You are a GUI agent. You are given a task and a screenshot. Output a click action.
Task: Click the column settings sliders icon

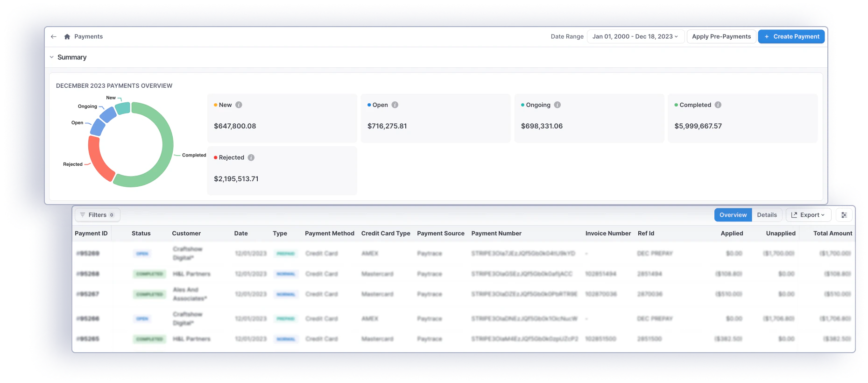844,215
